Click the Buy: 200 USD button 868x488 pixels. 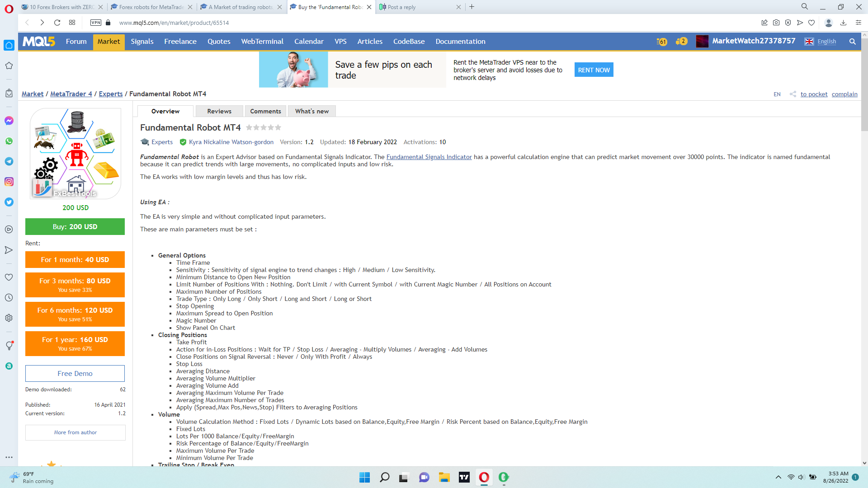(x=75, y=227)
